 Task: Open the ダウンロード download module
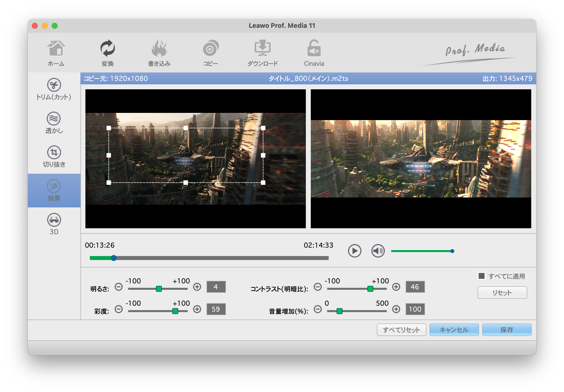point(262,53)
